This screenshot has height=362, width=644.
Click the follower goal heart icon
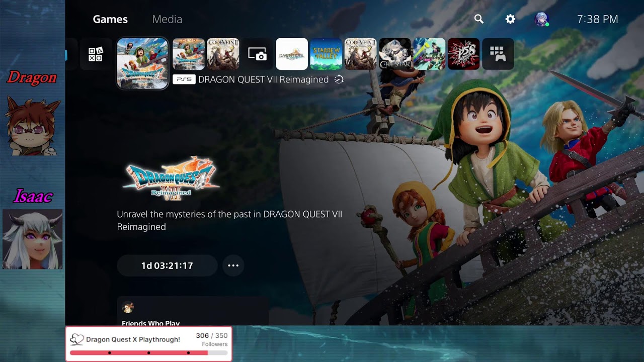coord(76,339)
